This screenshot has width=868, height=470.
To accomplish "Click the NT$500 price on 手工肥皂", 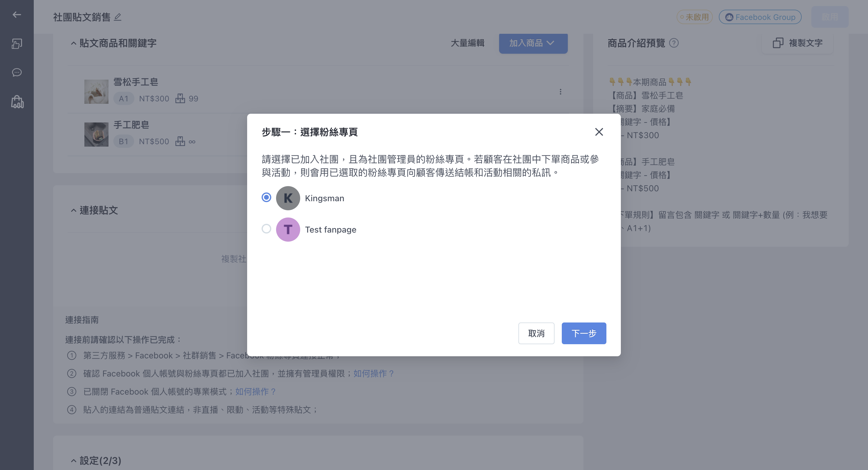I will tap(154, 141).
